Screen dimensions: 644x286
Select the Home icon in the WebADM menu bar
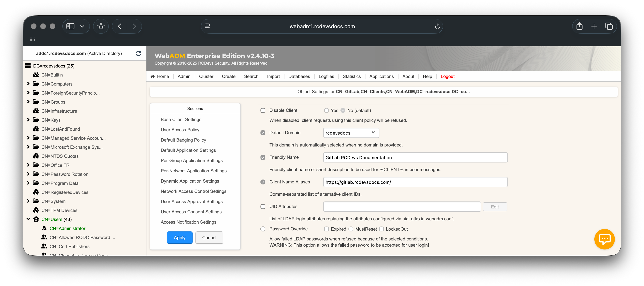pyautogui.click(x=153, y=76)
